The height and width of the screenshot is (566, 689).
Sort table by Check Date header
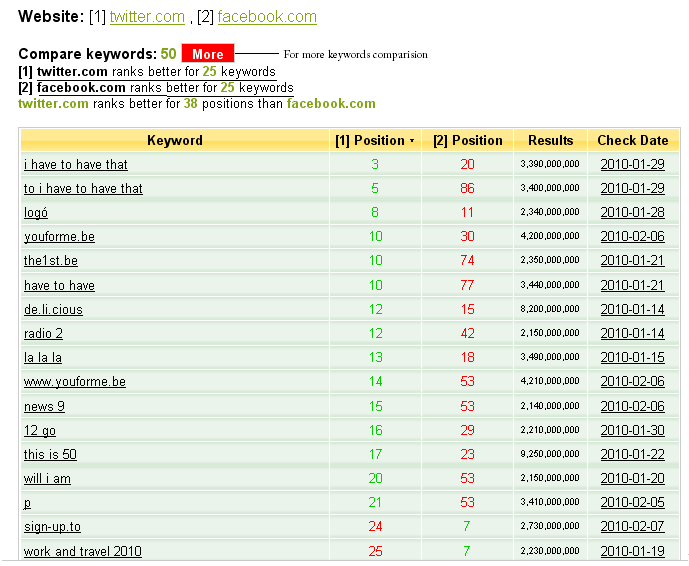coord(633,140)
